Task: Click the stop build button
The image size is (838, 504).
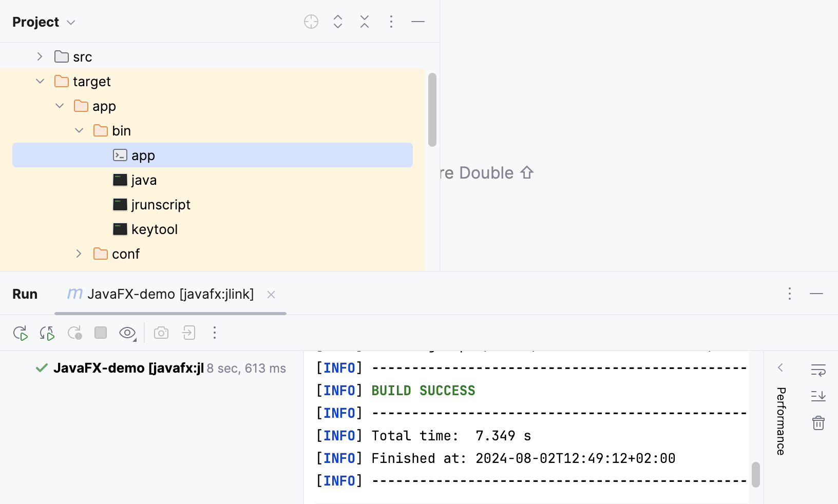Action: tap(101, 333)
